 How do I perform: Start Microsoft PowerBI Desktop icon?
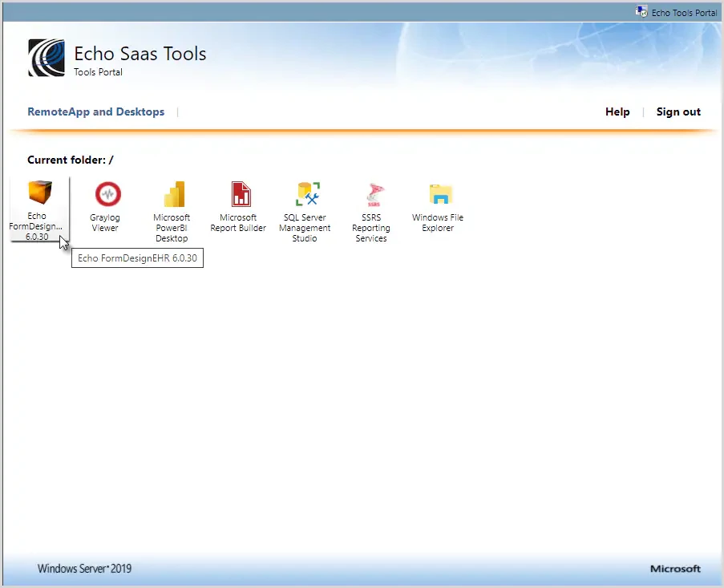pos(175,193)
